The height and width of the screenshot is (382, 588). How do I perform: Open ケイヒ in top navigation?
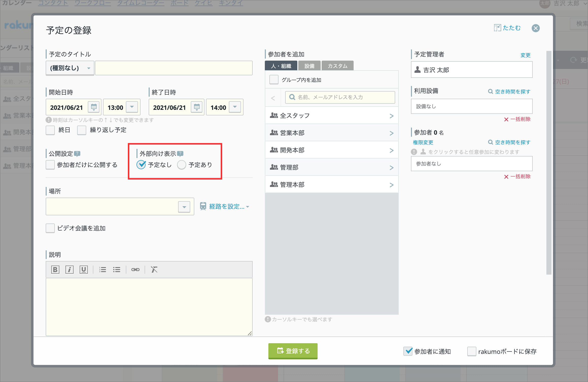coord(204,3)
